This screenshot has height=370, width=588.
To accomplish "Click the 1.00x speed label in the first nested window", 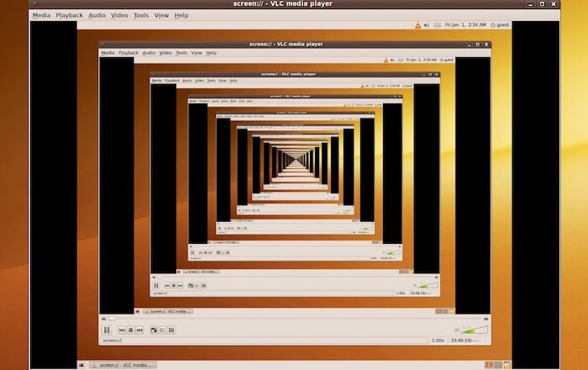I will click(438, 341).
